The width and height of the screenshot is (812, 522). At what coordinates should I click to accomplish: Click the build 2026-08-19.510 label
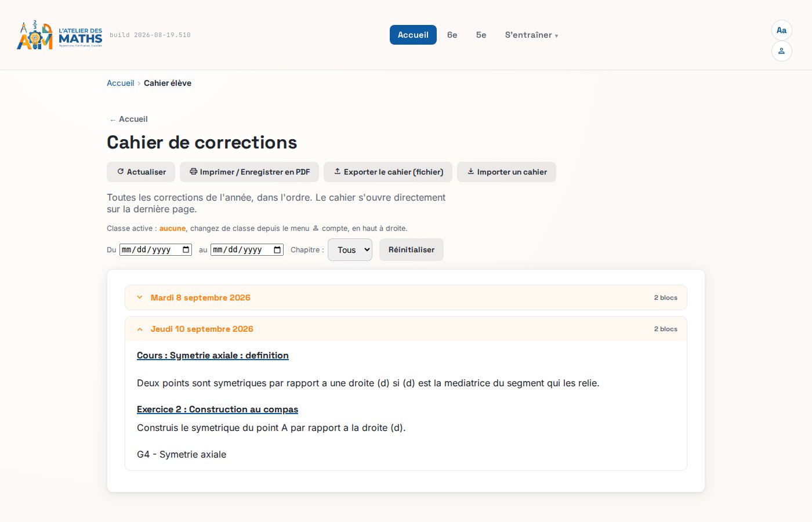[150, 35]
